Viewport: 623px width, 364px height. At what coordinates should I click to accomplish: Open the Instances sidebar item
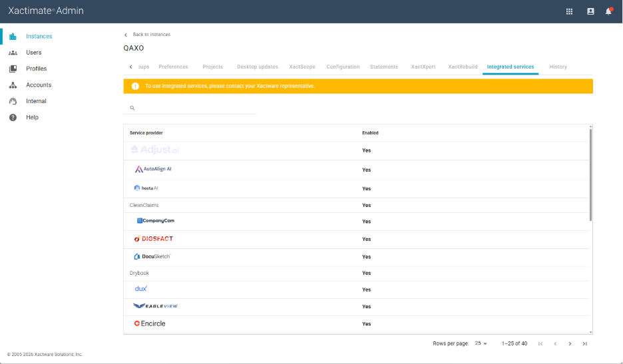pos(39,36)
